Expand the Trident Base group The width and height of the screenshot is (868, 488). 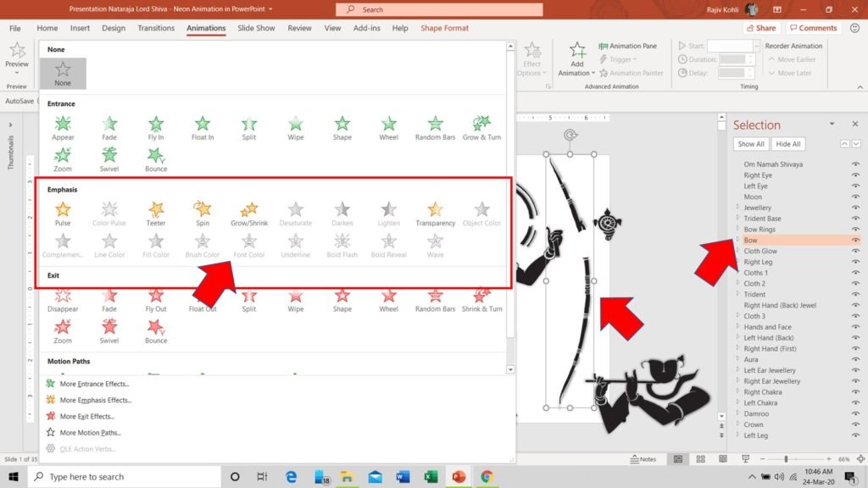738,218
